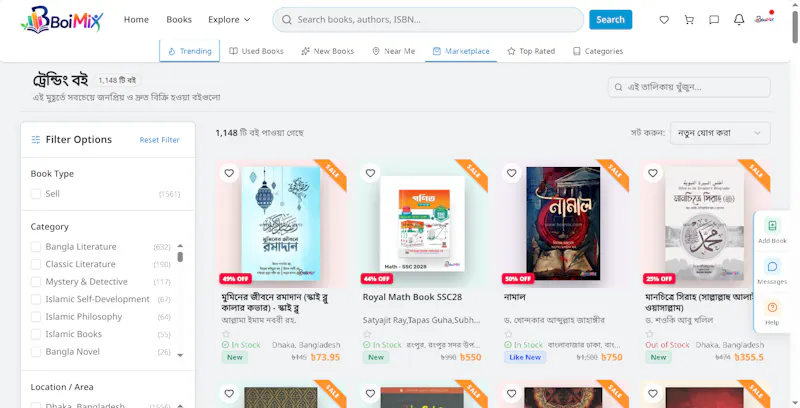The width and height of the screenshot is (800, 408).
Task: Add Ramadan book to wishlist heart
Action: pyautogui.click(x=229, y=173)
